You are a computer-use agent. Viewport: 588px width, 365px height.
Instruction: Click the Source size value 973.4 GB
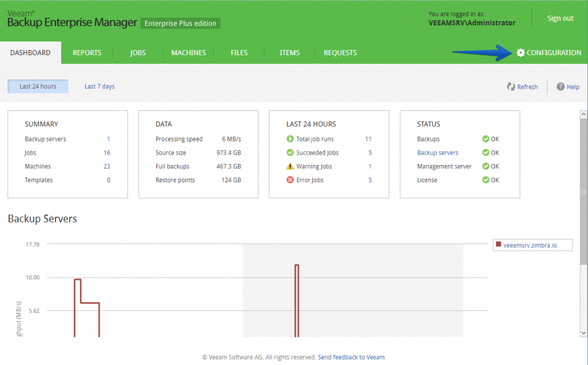point(229,152)
